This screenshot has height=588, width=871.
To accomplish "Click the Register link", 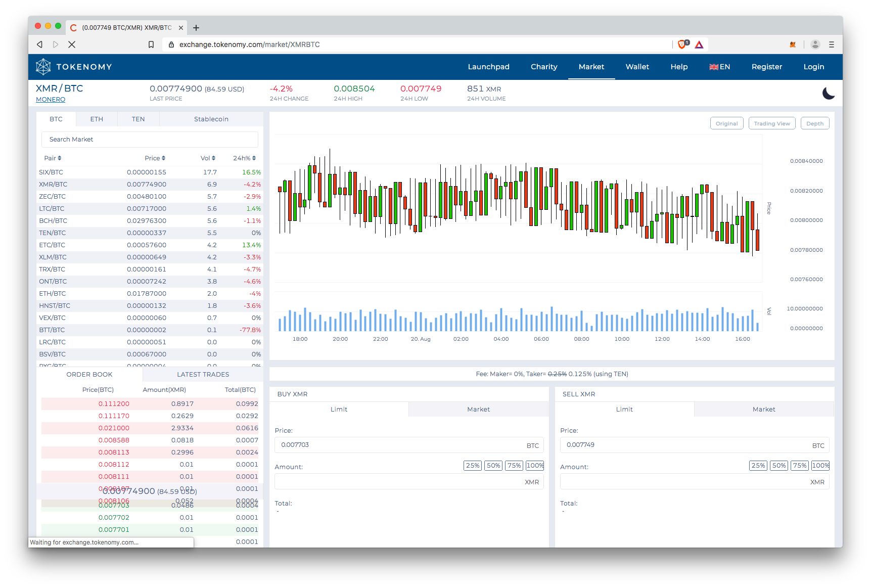I will (x=766, y=67).
